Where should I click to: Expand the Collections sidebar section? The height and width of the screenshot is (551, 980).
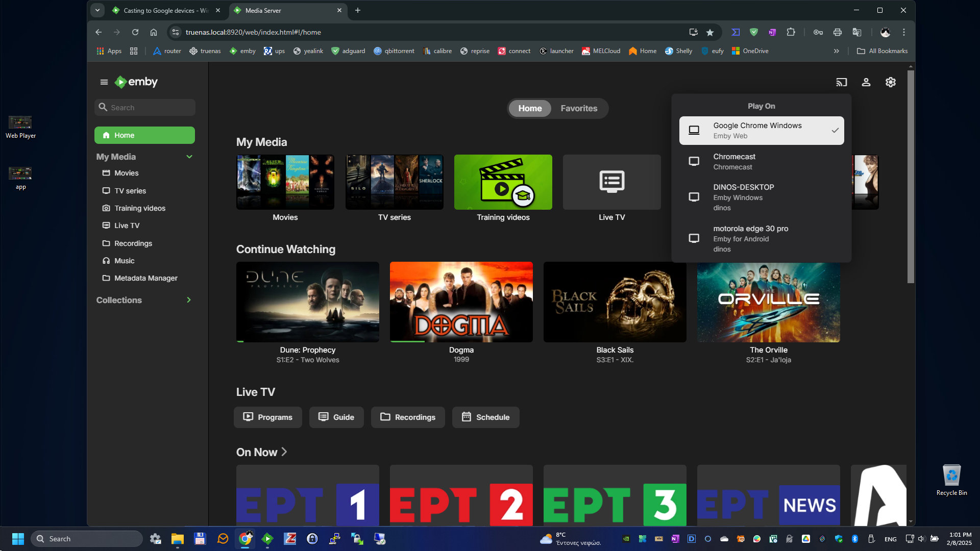pyautogui.click(x=189, y=300)
